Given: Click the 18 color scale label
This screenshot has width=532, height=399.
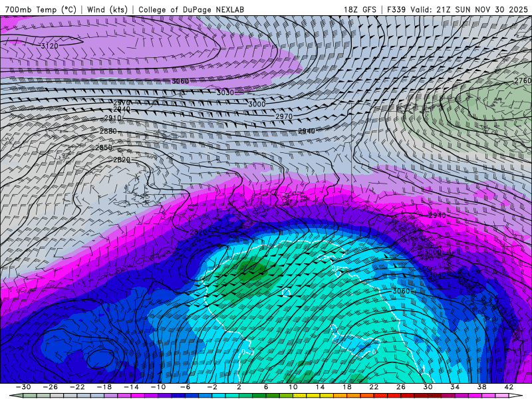Looking at the screenshot, I should pyautogui.click(x=346, y=387).
